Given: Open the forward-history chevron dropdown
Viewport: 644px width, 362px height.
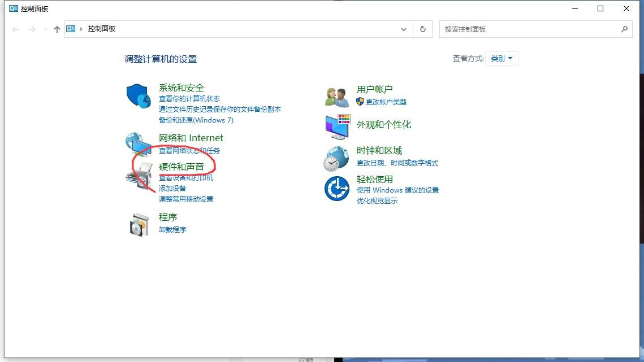Looking at the screenshot, I should click(45, 29).
